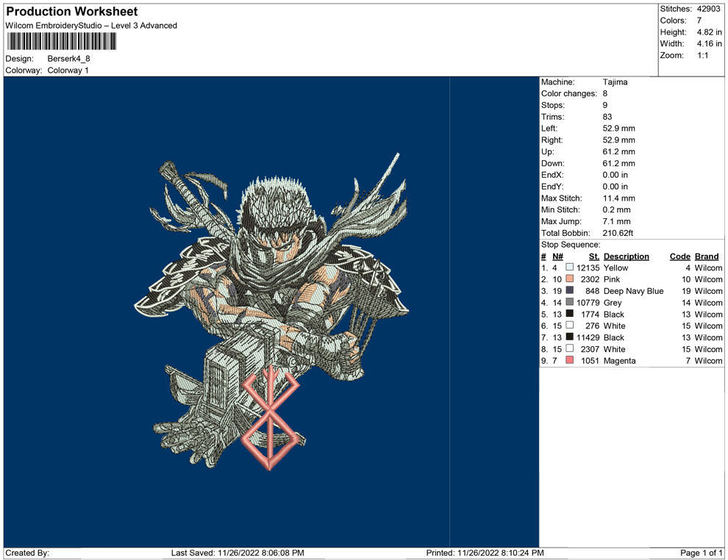
Task: Click the White swatch with 276 stitches
Action: pos(569,326)
